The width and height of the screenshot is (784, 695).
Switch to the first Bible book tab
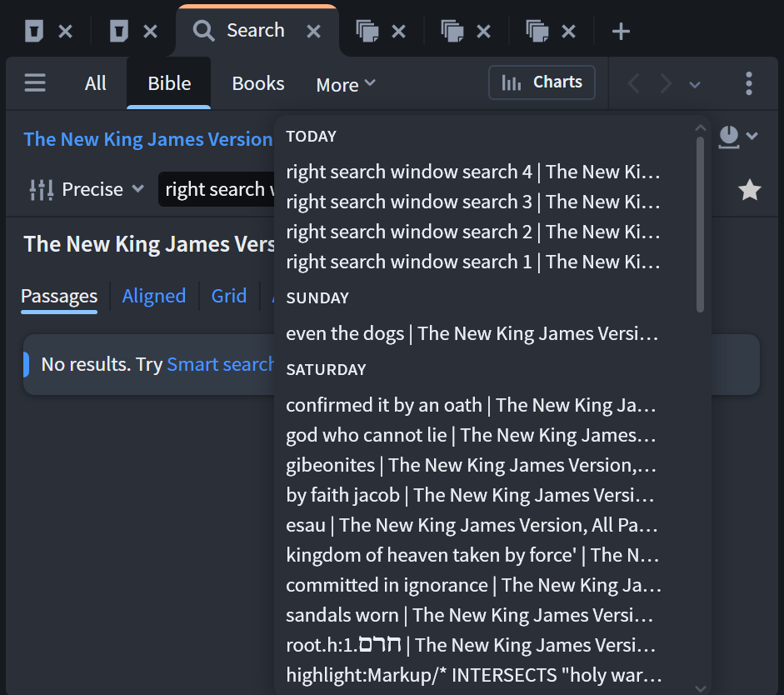pyautogui.click(x=34, y=31)
